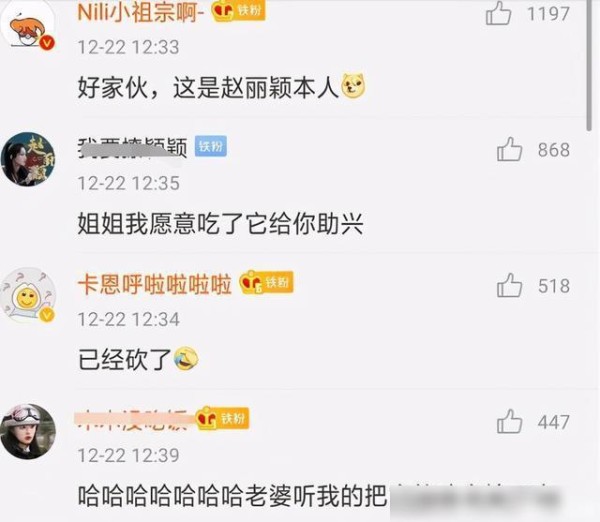Open avatar of the 12:39 commenter
This screenshot has height=522, width=600.
[28, 431]
